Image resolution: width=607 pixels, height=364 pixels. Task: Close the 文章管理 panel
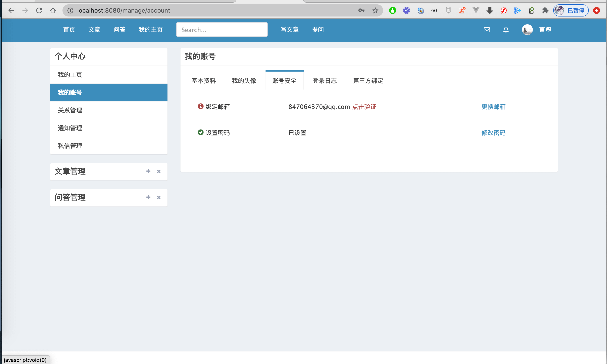[159, 171]
